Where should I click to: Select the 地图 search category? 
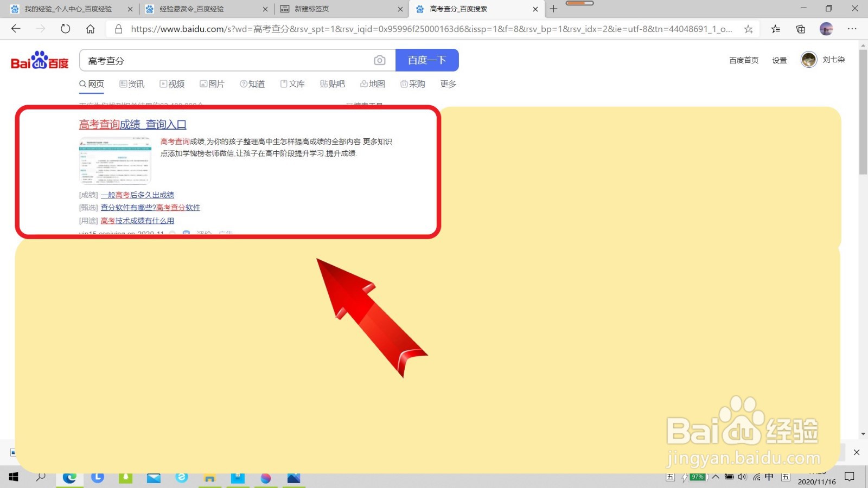coord(373,84)
